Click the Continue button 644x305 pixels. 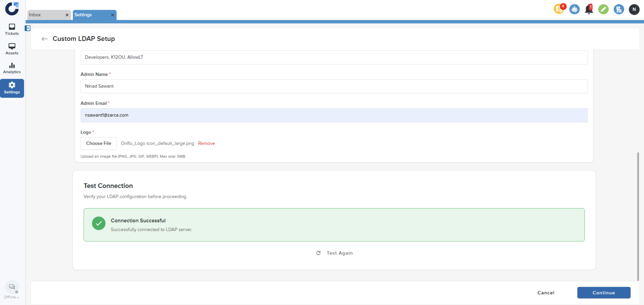[x=603, y=292]
